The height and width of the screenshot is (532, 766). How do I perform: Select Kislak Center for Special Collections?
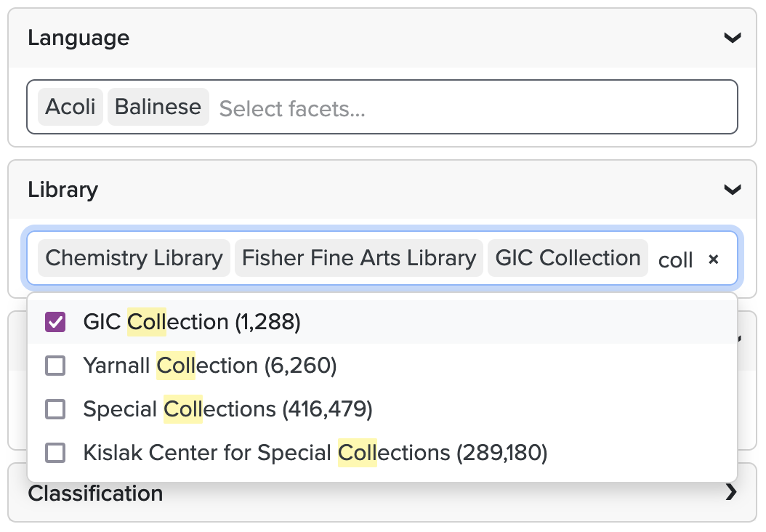pos(55,453)
